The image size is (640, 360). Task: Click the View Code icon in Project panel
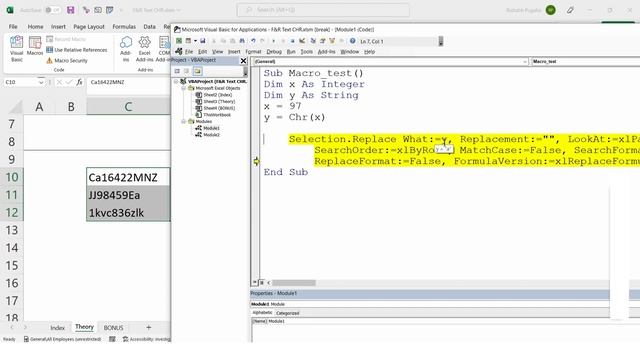(x=177, y=71)
